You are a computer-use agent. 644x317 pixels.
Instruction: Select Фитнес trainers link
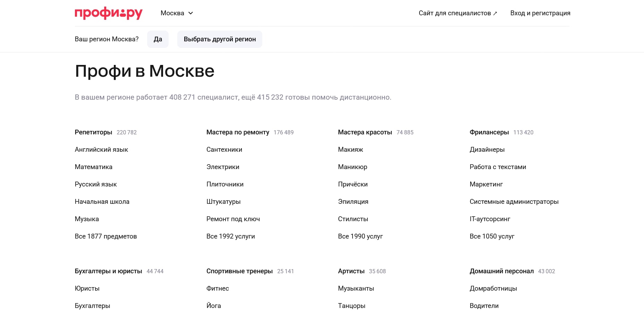coord(218,289)
